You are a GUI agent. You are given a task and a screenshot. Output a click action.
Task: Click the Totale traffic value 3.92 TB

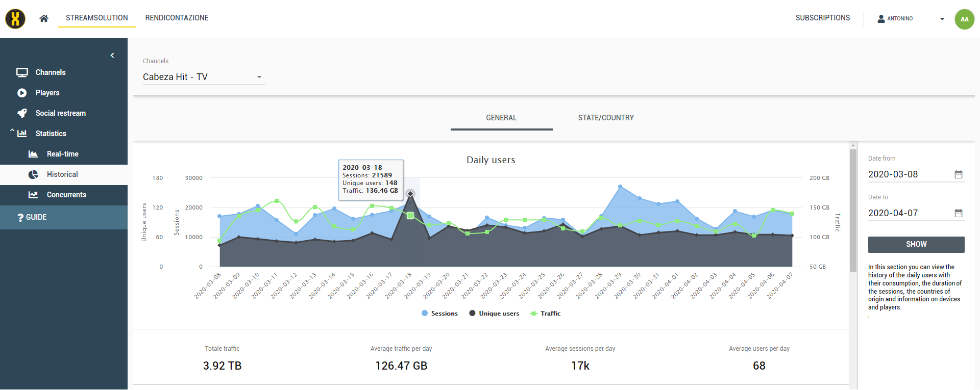click(x=222, y=366)
